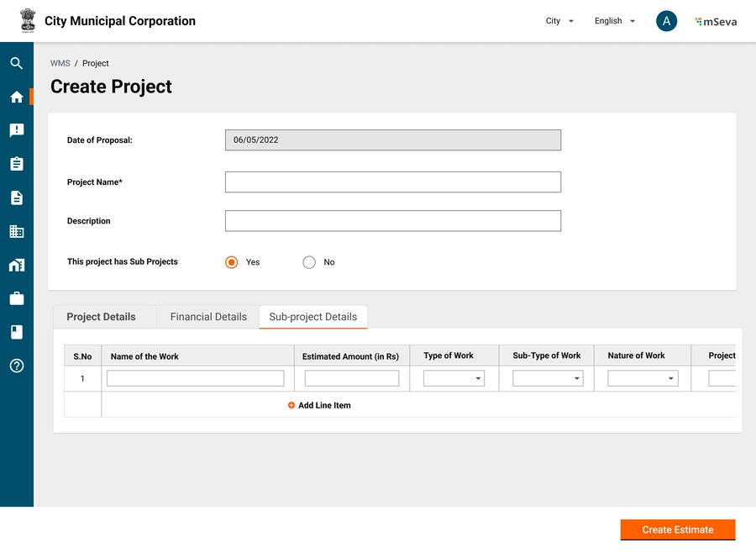
Task: Select 'Yes' for project has sub projects
Action: click(232, 262)
